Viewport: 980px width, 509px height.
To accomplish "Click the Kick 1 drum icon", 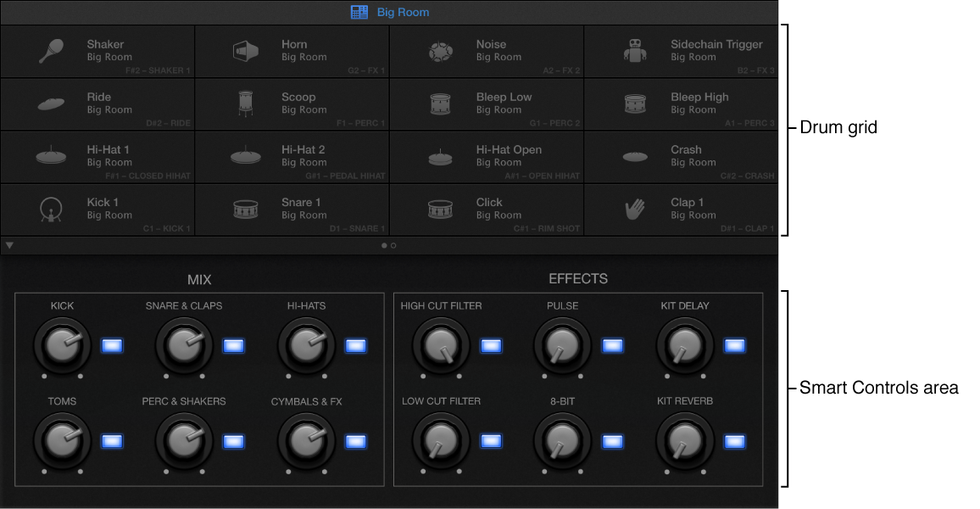I will point(51,208).
